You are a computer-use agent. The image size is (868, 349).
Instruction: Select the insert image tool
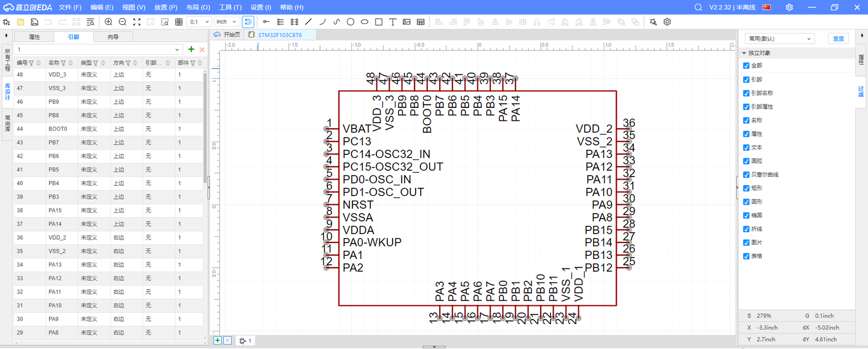coord(407,22)
